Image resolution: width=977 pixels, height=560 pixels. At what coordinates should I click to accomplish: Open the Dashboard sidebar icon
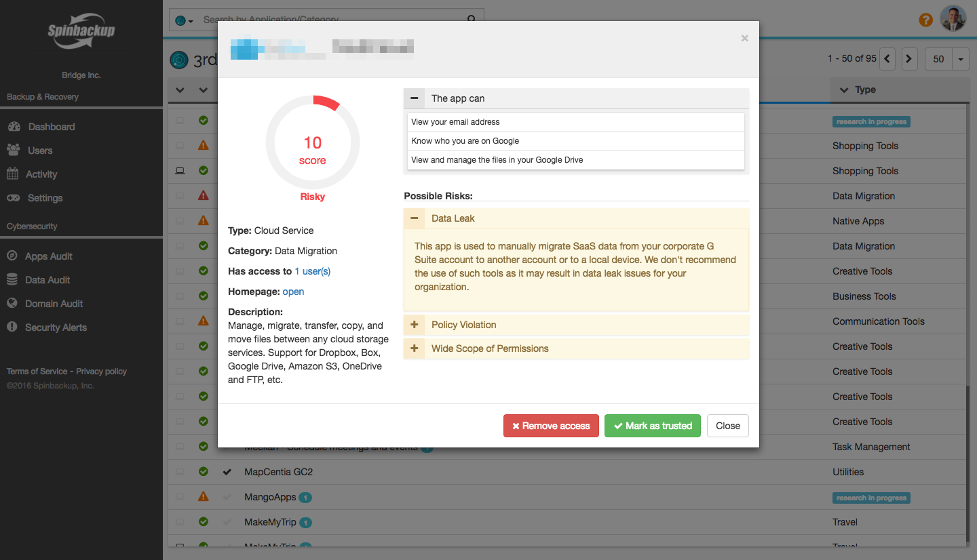point(13,127)
